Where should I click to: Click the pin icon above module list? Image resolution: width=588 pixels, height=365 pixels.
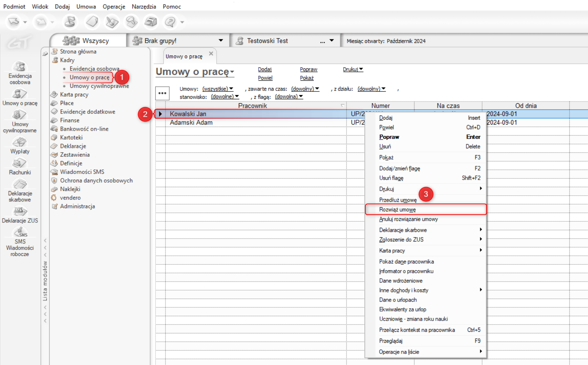(45, 54)
